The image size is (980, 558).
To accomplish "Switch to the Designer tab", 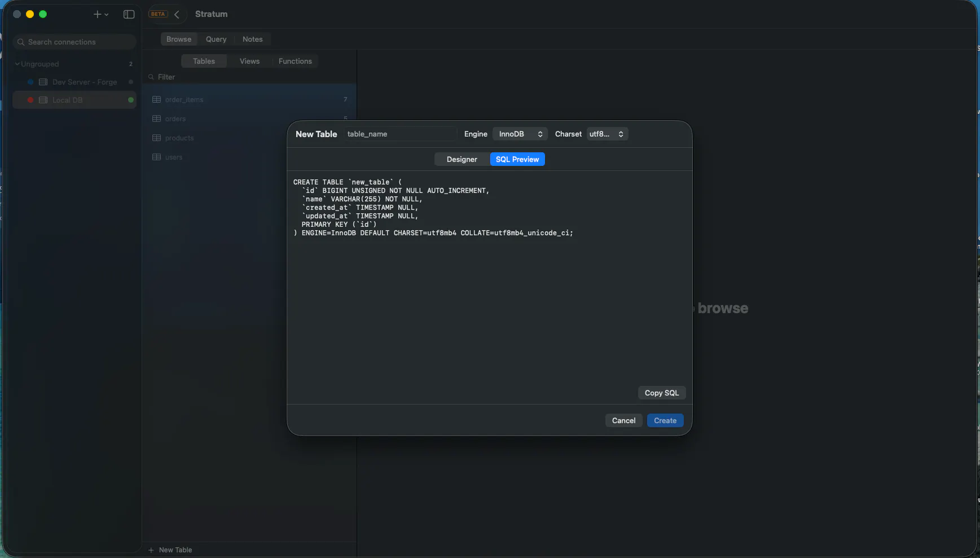I will pos(462,160).
